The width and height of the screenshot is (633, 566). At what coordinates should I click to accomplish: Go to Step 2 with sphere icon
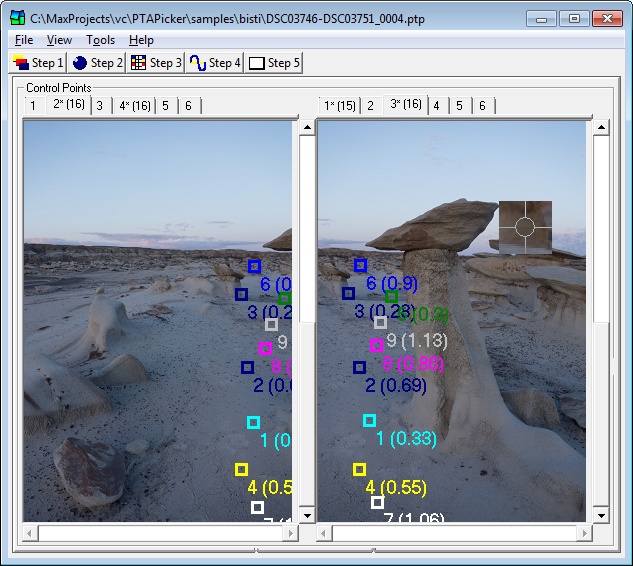(x=96, y=63)
